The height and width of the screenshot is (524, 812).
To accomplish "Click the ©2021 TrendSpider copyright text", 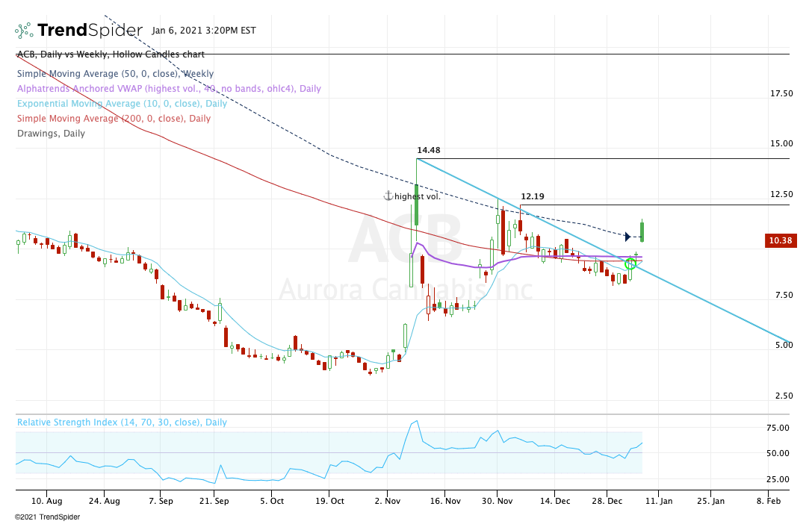I will click(47, 517).
